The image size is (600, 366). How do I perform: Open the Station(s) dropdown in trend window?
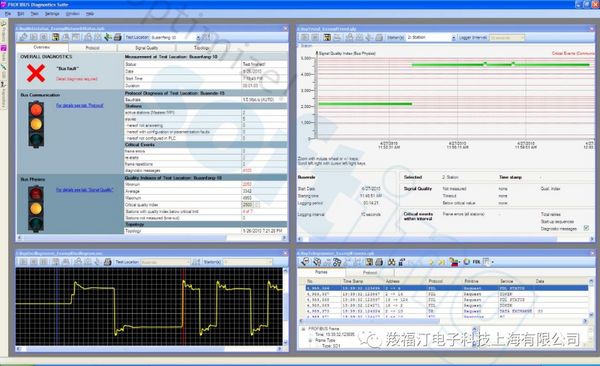pyautogui.click(x=431, y=38)
